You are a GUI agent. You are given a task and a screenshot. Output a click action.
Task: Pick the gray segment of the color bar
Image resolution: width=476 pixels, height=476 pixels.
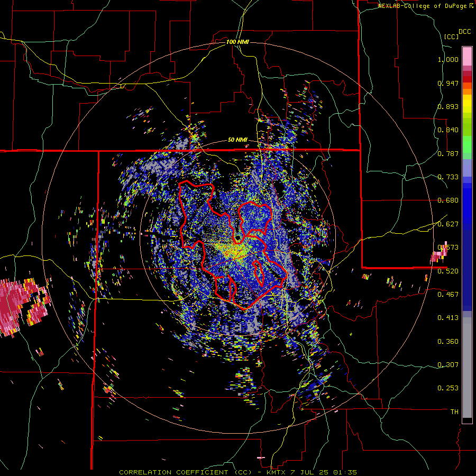coord(467,368)
